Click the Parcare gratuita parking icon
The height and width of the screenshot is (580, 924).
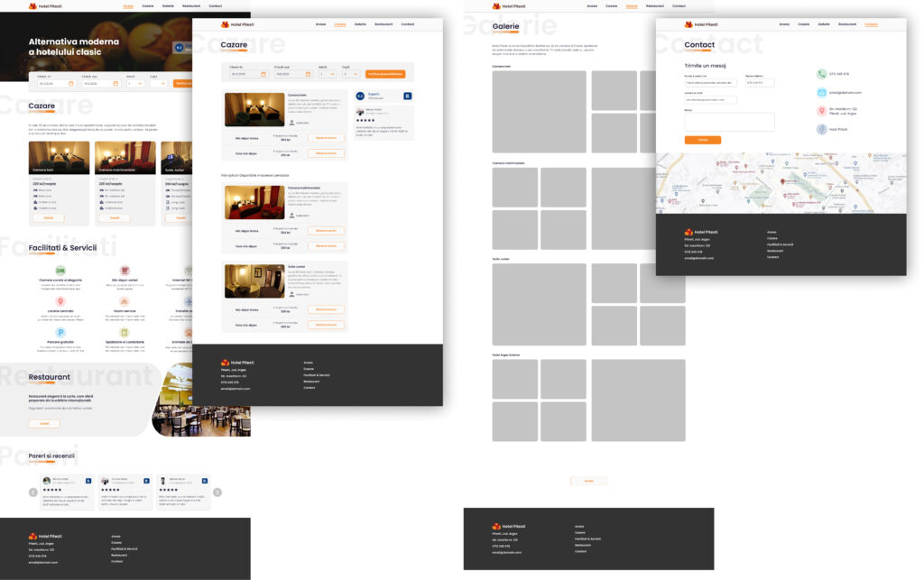[x=60, y=333]
